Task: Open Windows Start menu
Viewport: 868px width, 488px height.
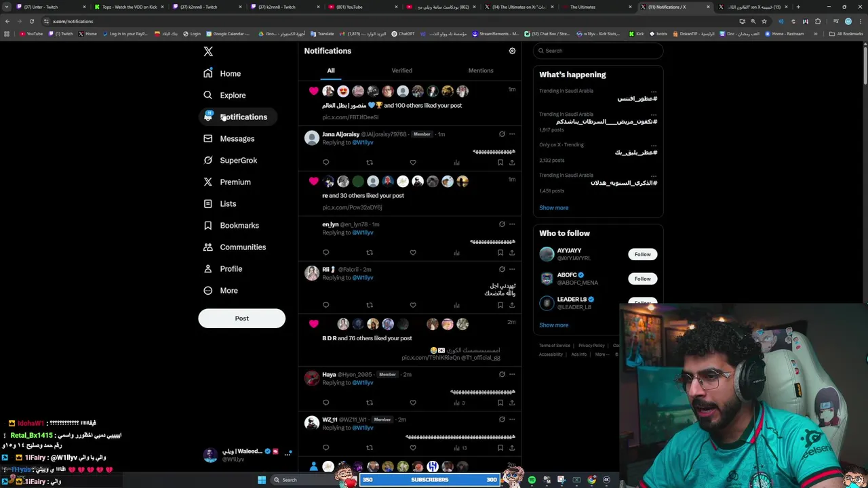Action: pyautogui.click(x=262, y=480)
